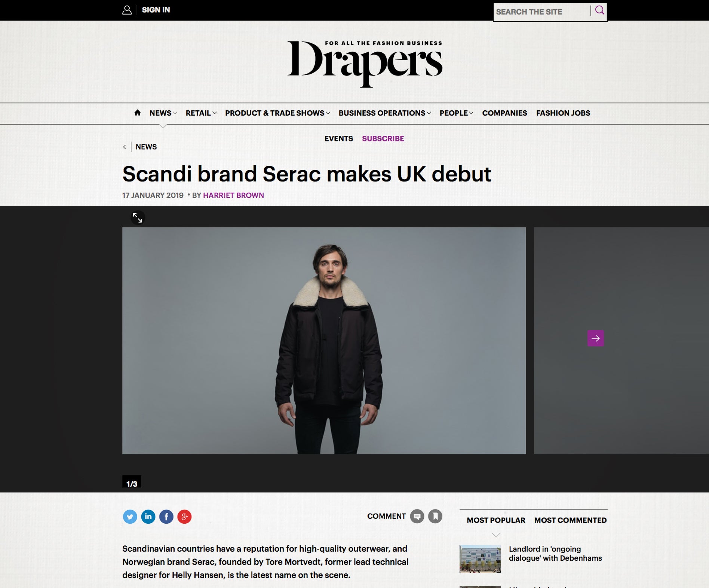Image resolution: width=709 pixels, height=588 pixels.
Task: Go to the home icon in navigation
Action: (138, 113)
